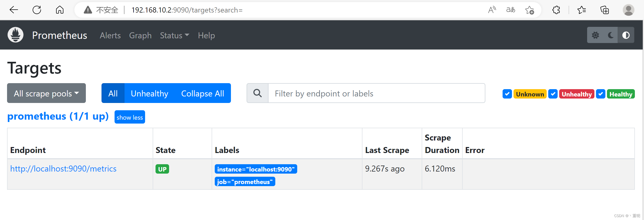Show only Unhealthy targets
Image resolution: width=644 pixels, height=220 pixels.
150,93
